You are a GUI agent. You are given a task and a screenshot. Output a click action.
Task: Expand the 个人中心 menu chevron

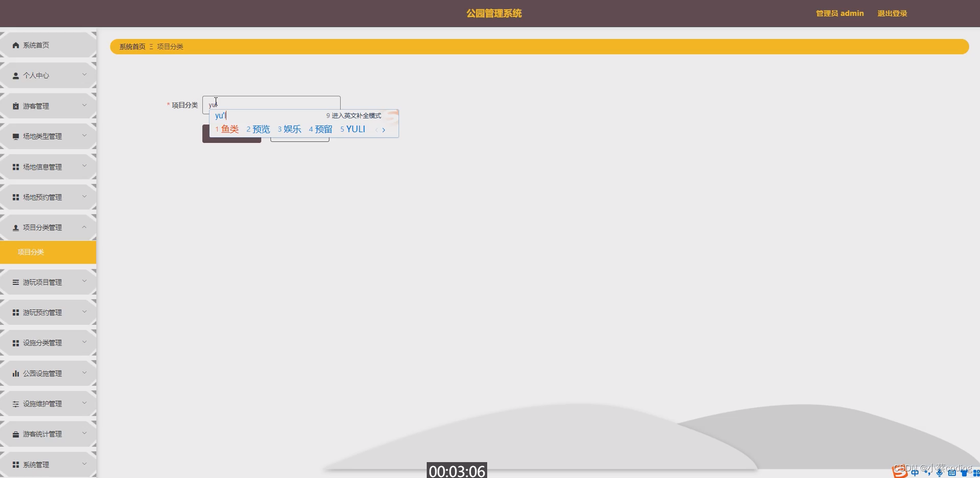85,75
